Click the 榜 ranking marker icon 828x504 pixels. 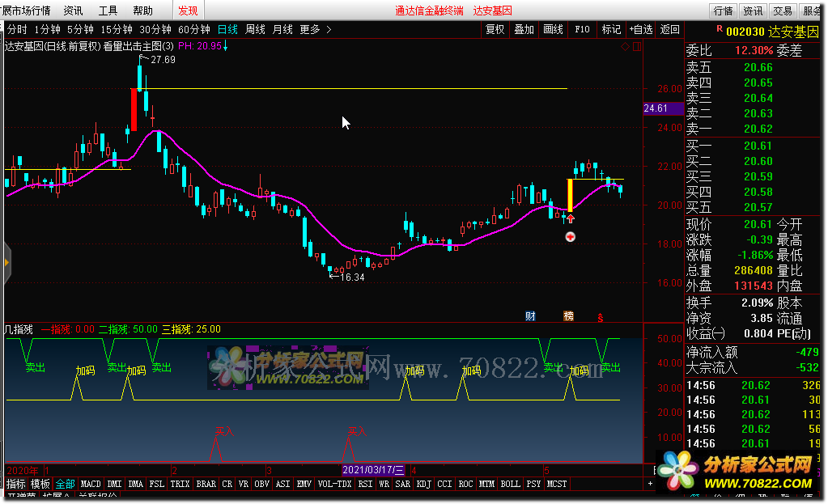(568, 316)
